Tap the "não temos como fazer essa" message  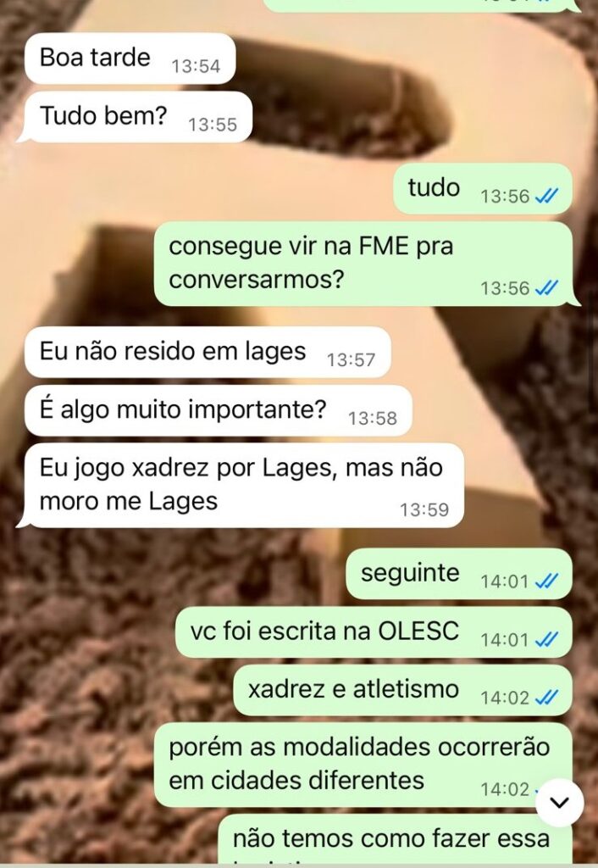click(395, 839)
